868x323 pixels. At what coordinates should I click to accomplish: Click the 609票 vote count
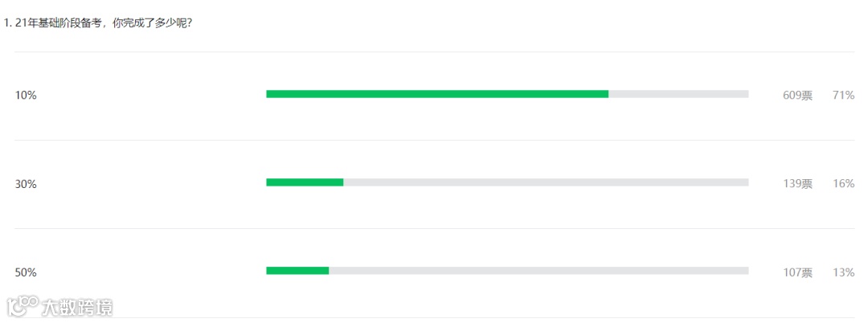tap(798, 95)
